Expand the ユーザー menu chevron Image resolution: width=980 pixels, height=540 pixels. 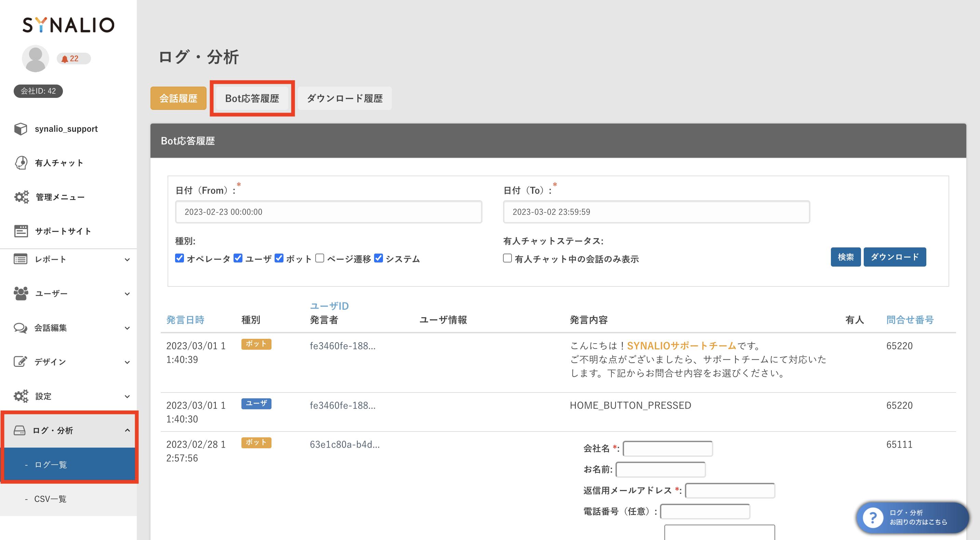pos(128,294)
